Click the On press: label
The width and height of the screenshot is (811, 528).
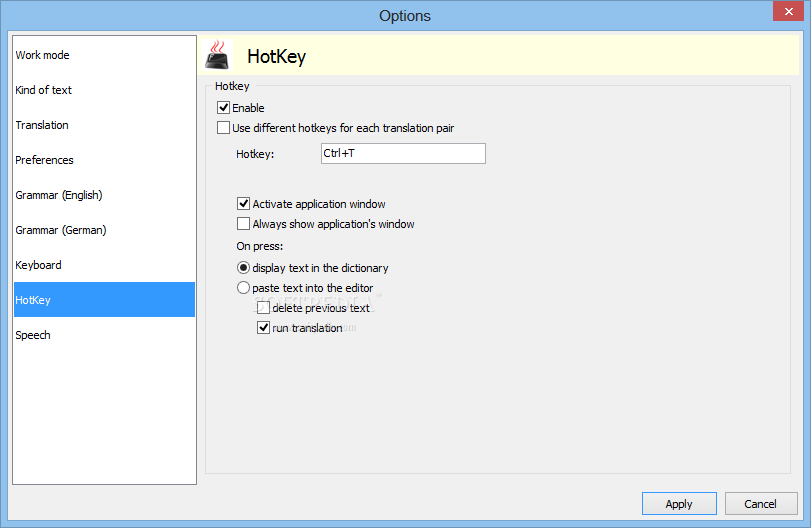(260, 246)
